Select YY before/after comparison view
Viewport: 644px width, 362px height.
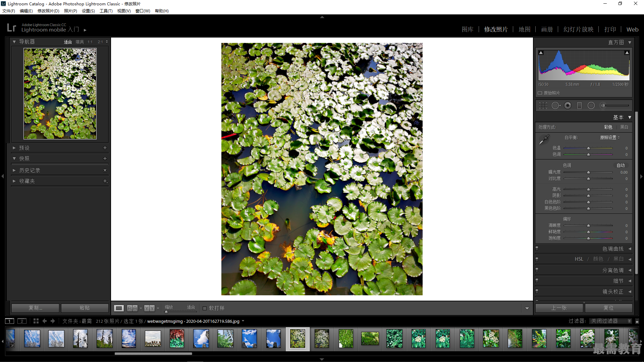tap(149, 308)
